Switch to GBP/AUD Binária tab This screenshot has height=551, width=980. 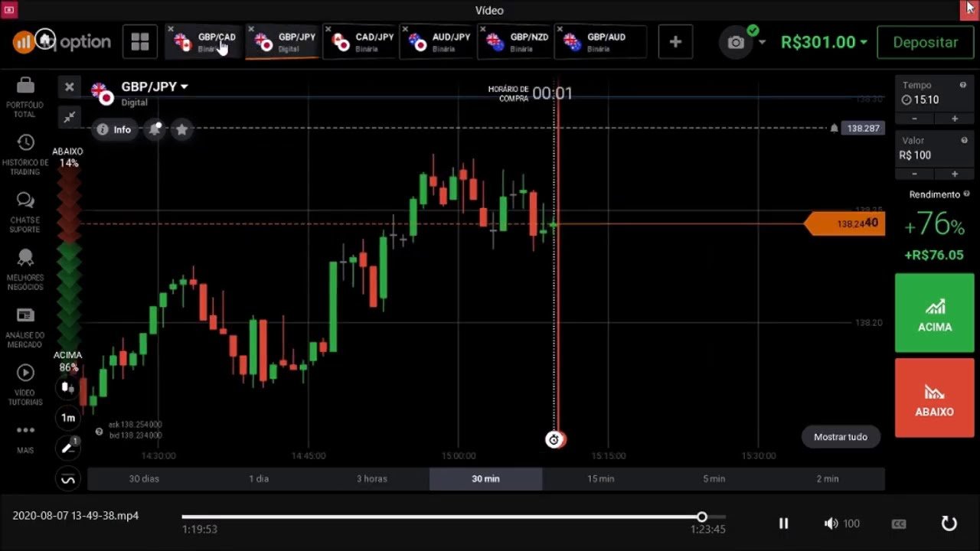click(x=600, y=42)
